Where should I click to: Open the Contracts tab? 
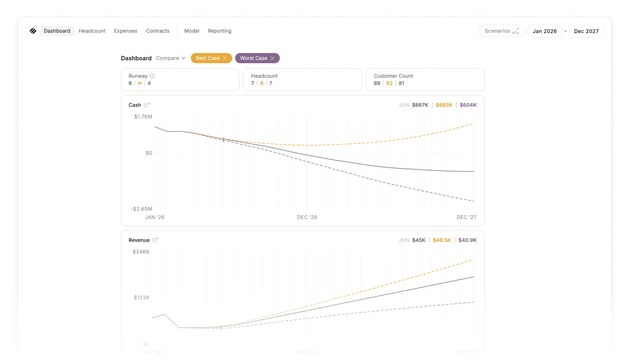point(158,31)
